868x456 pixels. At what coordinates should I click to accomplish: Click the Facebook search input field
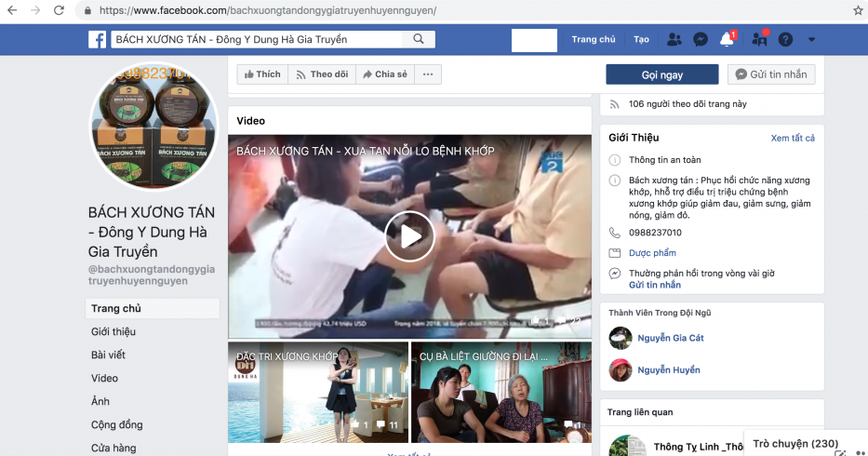257,39
